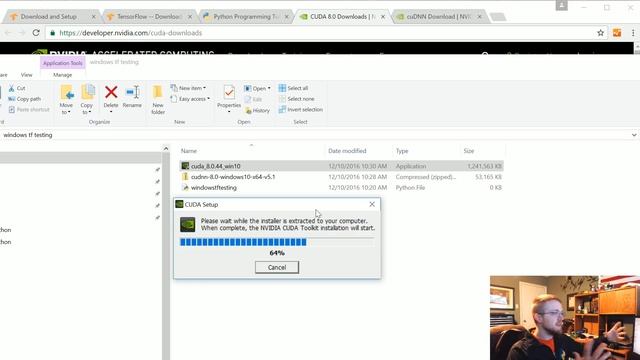Sort files by the Size column
640x360 pixels.
(x=469, y=151)
